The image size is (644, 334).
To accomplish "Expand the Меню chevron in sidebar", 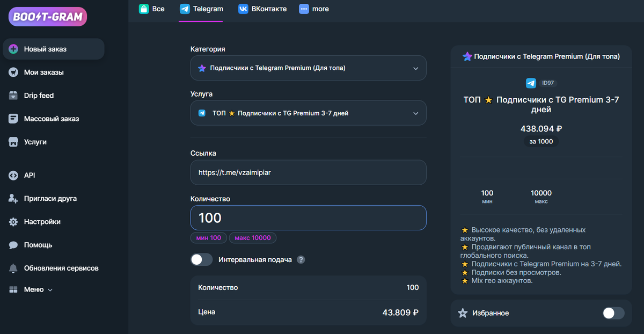I will pos(50,290).
